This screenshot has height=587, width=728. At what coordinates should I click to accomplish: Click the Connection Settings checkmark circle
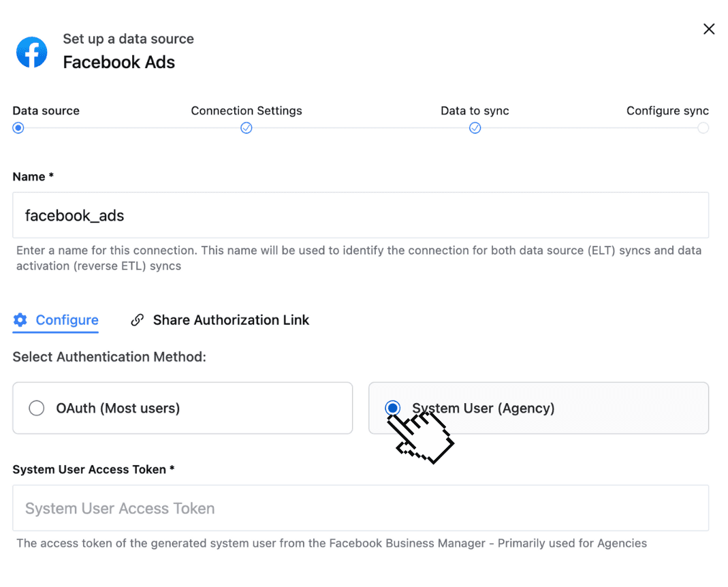(x=247, y=127)
